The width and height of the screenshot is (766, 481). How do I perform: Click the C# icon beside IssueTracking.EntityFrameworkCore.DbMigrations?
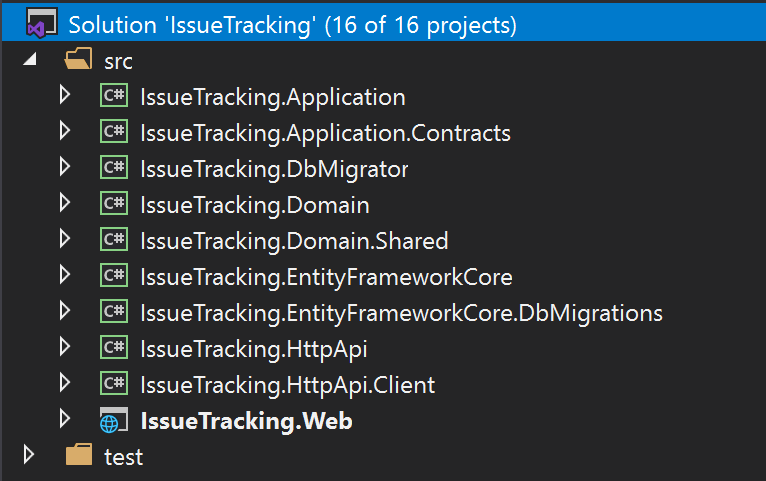click(113, 313)
